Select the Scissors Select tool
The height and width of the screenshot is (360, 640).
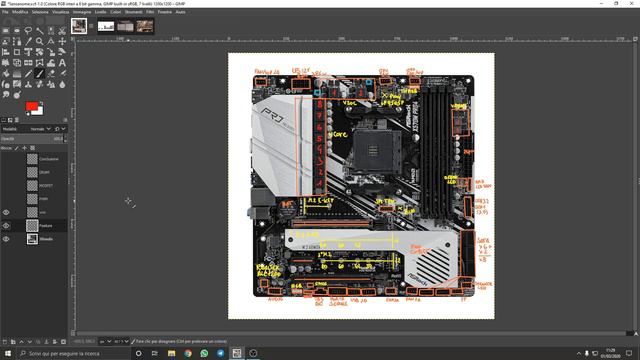[x=62, y=31]
